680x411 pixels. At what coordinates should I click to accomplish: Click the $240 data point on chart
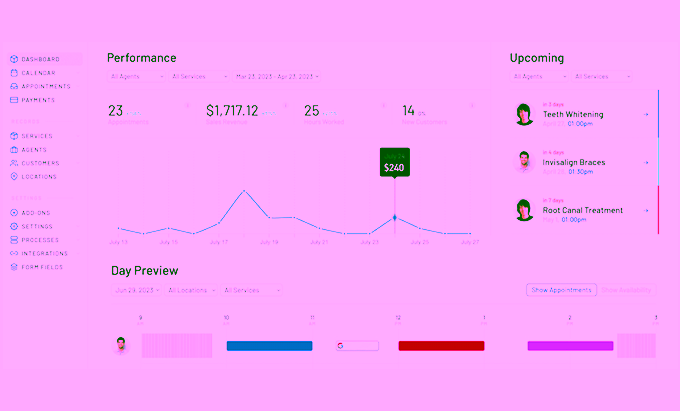tap(394, 217)
